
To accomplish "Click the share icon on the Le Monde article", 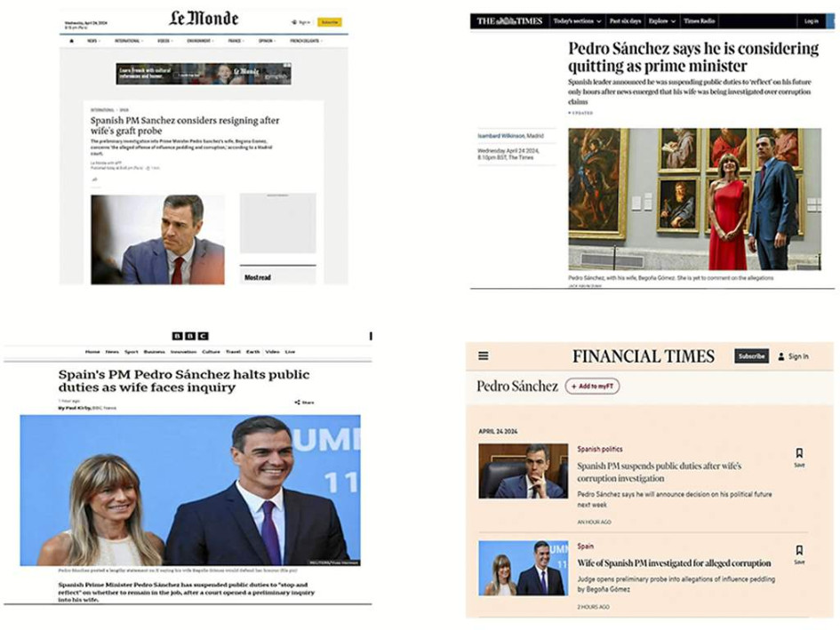I will (x=94, y=179).
